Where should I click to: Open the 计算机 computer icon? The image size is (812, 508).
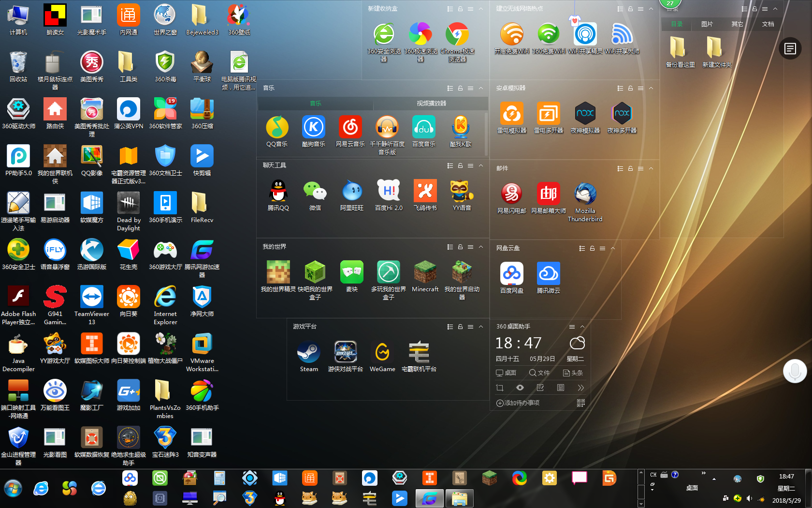(x=18, y=15)
